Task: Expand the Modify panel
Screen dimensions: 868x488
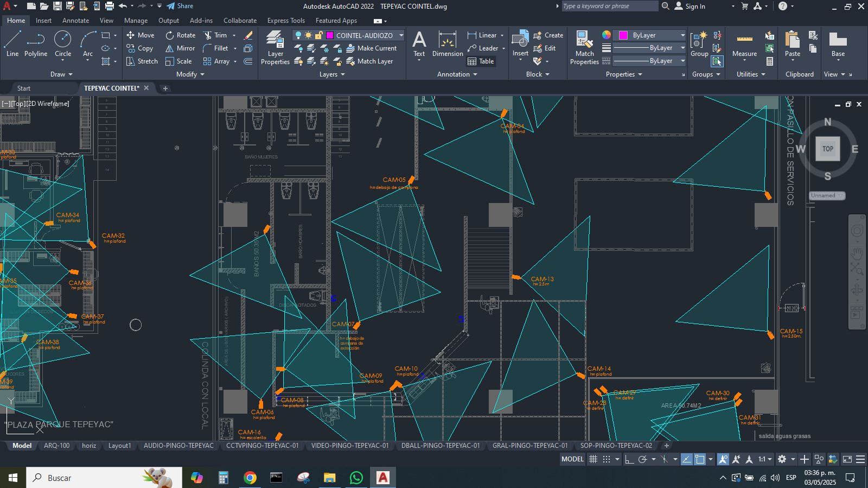Action: point(190,74)
